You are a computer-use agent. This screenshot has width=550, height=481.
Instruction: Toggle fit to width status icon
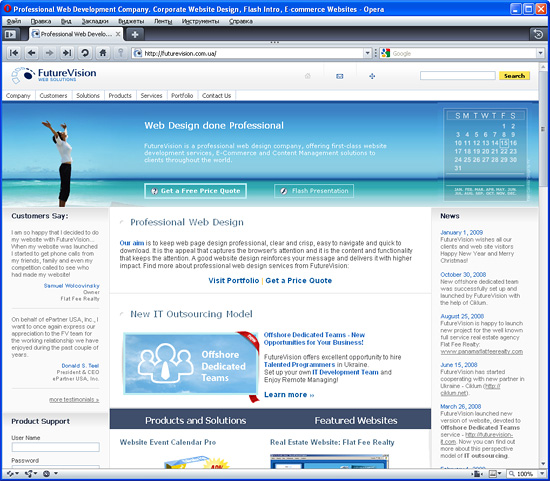477,474
